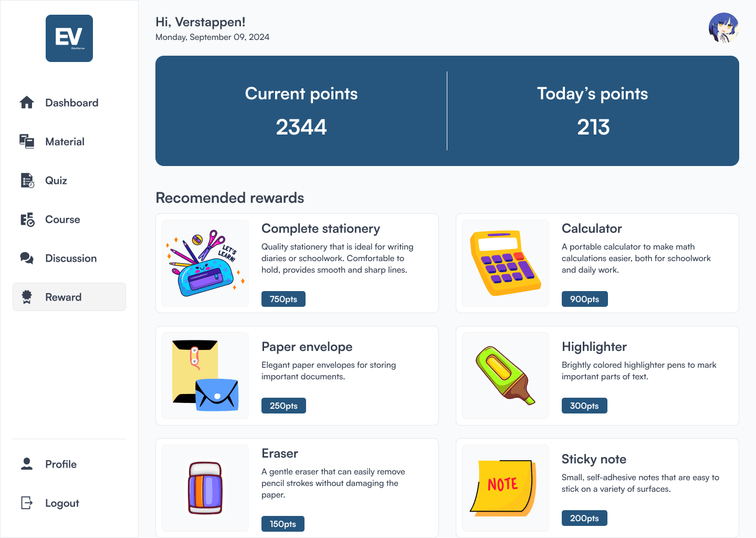The height and width of the screenshot is (538, 756).
Task: Click the Discussion chat bubble icon
Action: (x=26, y=258)
